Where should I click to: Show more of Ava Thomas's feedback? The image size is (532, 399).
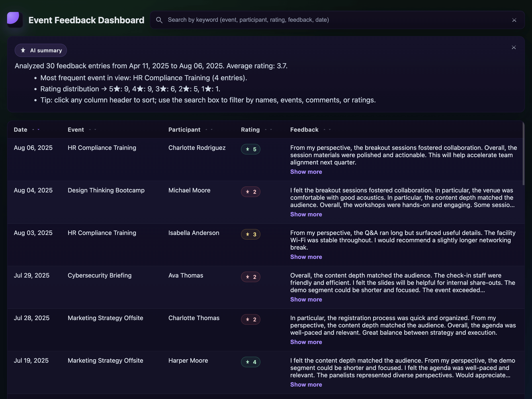click(306, 299)
